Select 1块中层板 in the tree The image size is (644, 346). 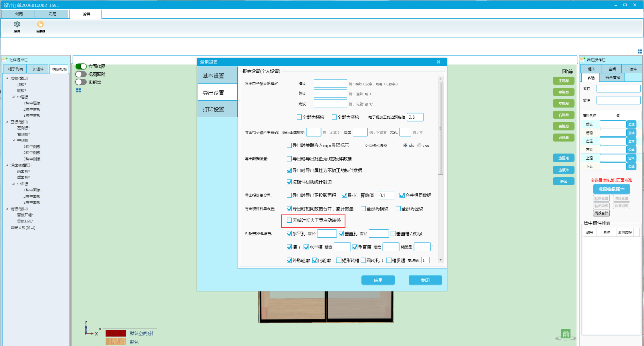[32, 103]
